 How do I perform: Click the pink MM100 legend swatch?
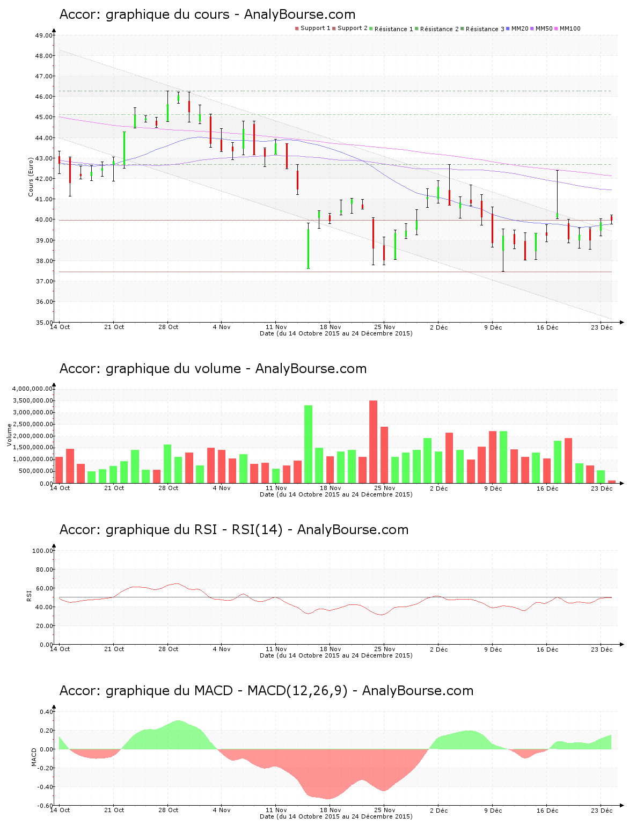click(556, 28)
